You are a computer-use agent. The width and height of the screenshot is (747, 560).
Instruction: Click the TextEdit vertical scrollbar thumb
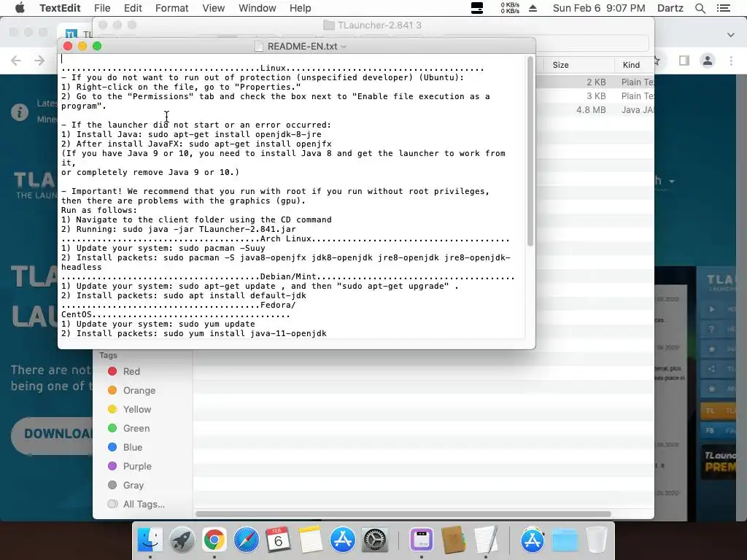(x=530, y=152)
